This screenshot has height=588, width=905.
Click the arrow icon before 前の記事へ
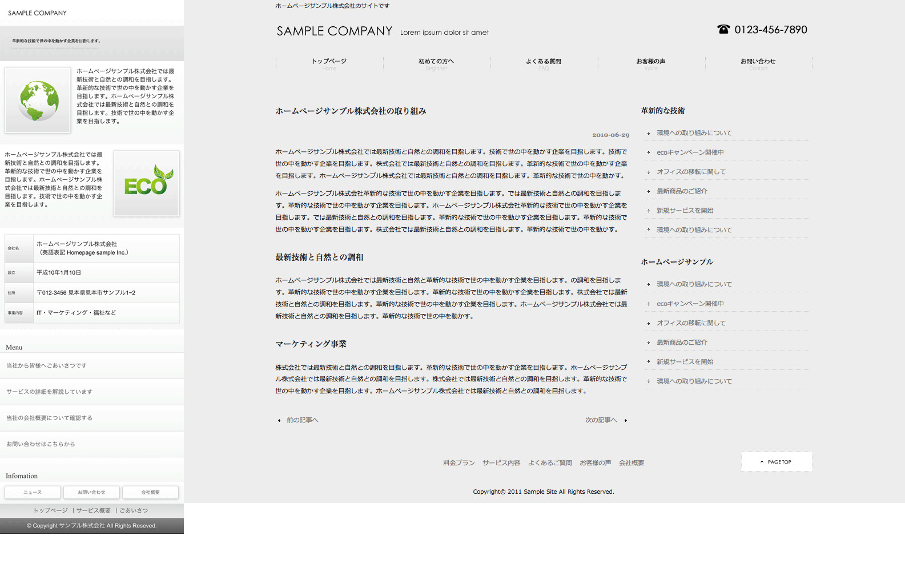click(x=279, y=421)
